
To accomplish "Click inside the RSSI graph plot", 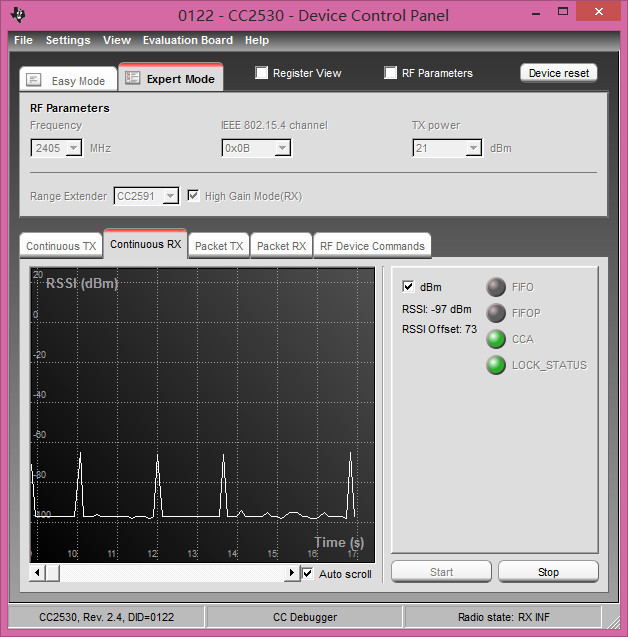I will point(202,414).
